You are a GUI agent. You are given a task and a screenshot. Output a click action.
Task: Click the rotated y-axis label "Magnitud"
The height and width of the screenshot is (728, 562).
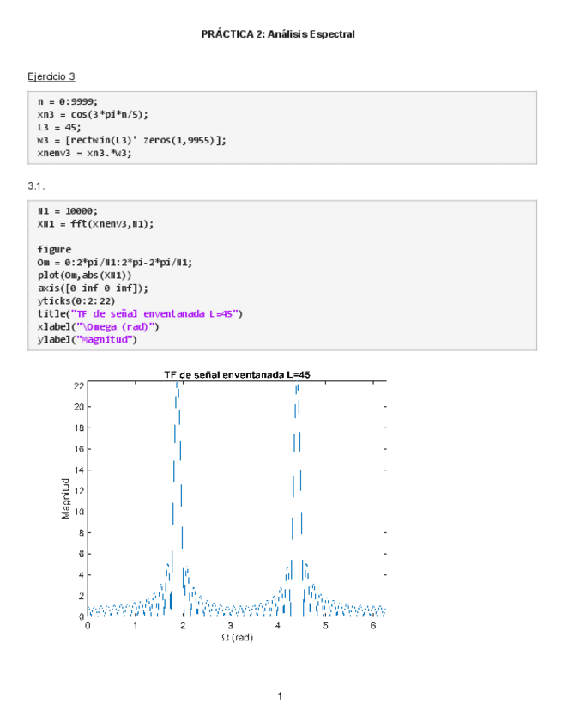pos(65,499)
